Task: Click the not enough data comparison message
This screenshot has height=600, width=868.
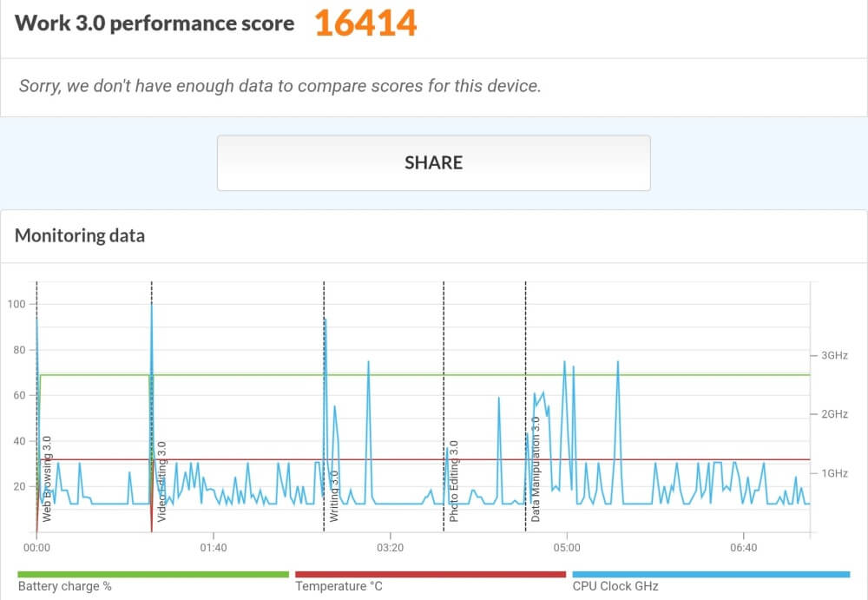Action: (x=280, y=86)
